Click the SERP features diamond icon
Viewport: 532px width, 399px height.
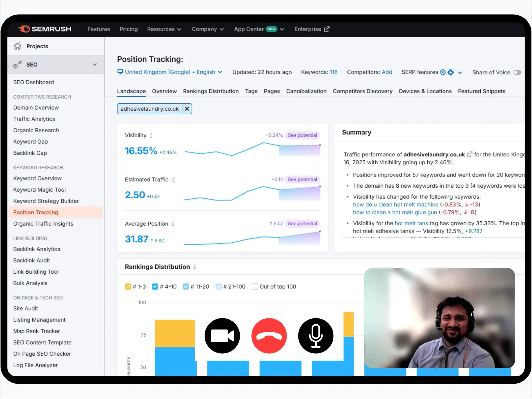pyautogui.click(x=451, y=72)
